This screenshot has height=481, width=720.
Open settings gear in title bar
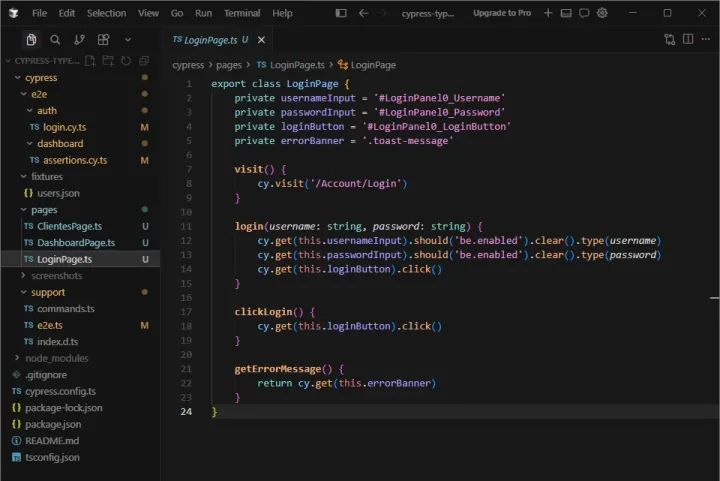(x=602, y=13)
